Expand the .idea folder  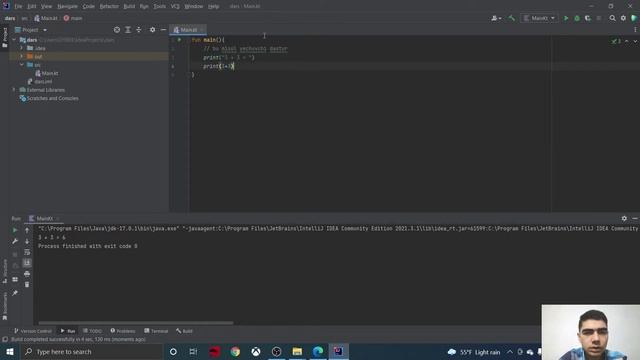22,48
